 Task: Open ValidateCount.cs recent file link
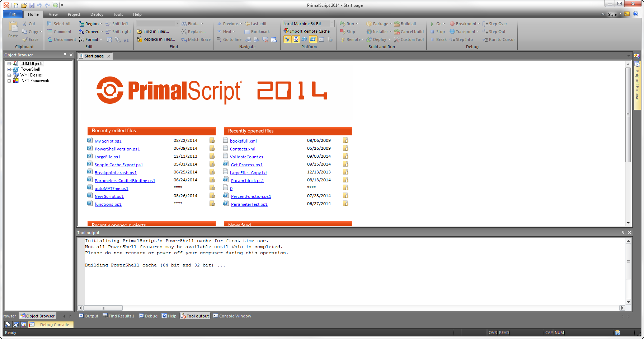pyautogui.click(x=246, y=157)
